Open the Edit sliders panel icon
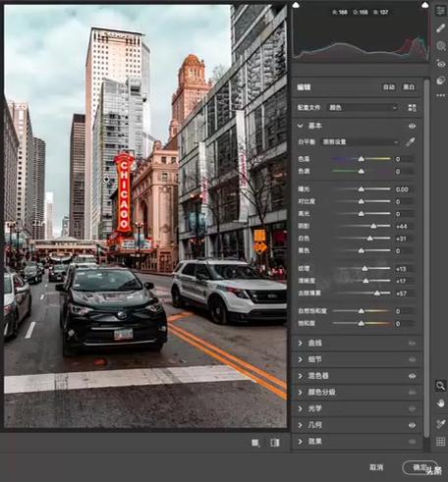This screenshot has width=448, height=482. [x=440, y=11]
